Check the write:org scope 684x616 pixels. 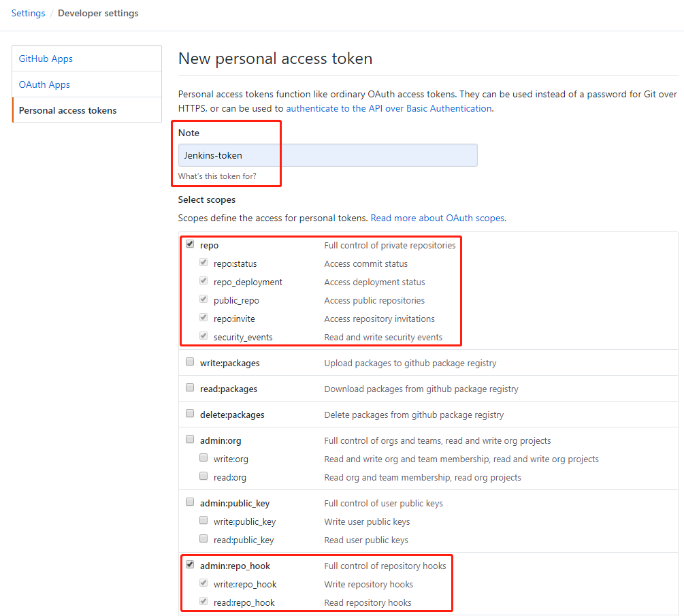203,457
